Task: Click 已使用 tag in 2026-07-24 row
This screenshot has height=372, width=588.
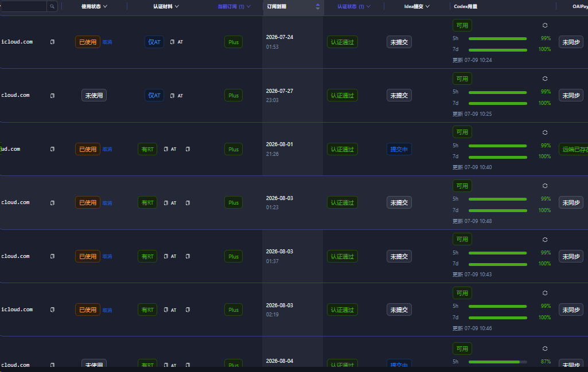Action: (88, 42)
